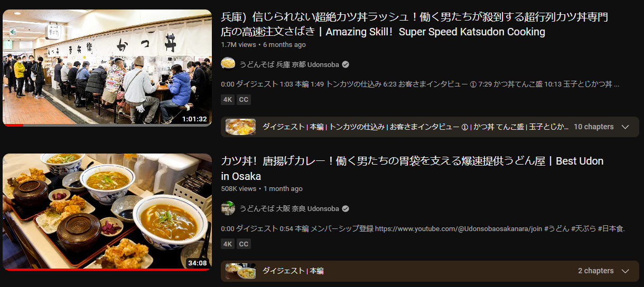Expand the 10 chapters chevron
This screenshot has height=287, width=644.
[626, 127]
